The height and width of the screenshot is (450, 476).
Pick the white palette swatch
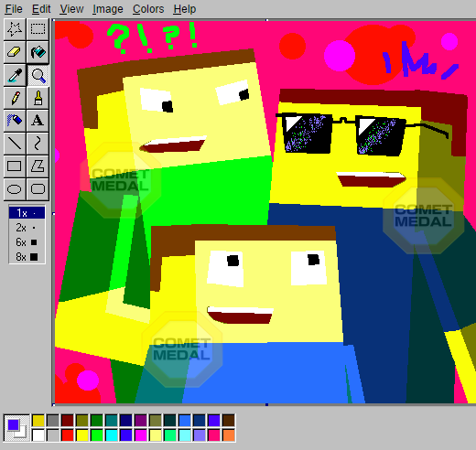(x=38, y=435)
